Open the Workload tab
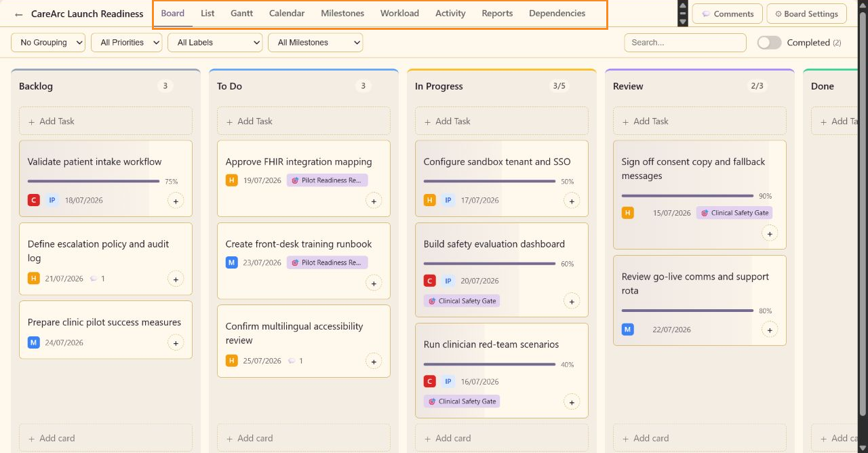The image size is (868, 453). pyautogui.click(x=399, y=14)
